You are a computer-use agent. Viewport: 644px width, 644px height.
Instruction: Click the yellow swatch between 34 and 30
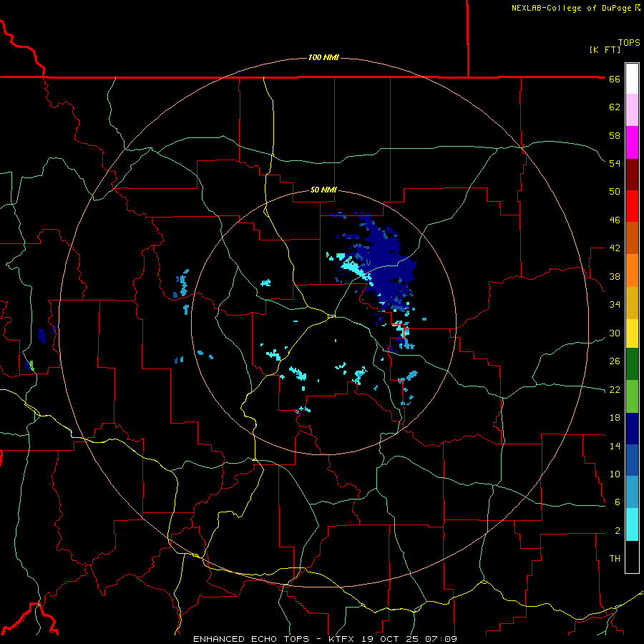[x=632, y=333]
